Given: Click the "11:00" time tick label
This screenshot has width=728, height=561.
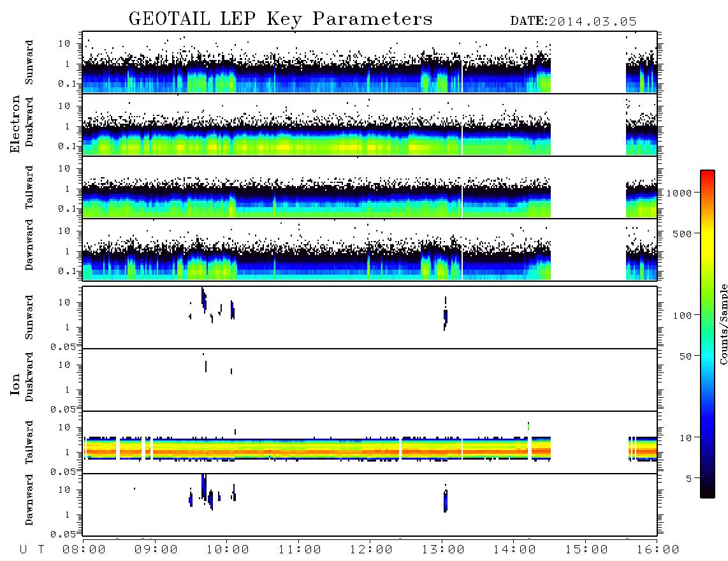Looking at the screenshot, I should [300, 550].
